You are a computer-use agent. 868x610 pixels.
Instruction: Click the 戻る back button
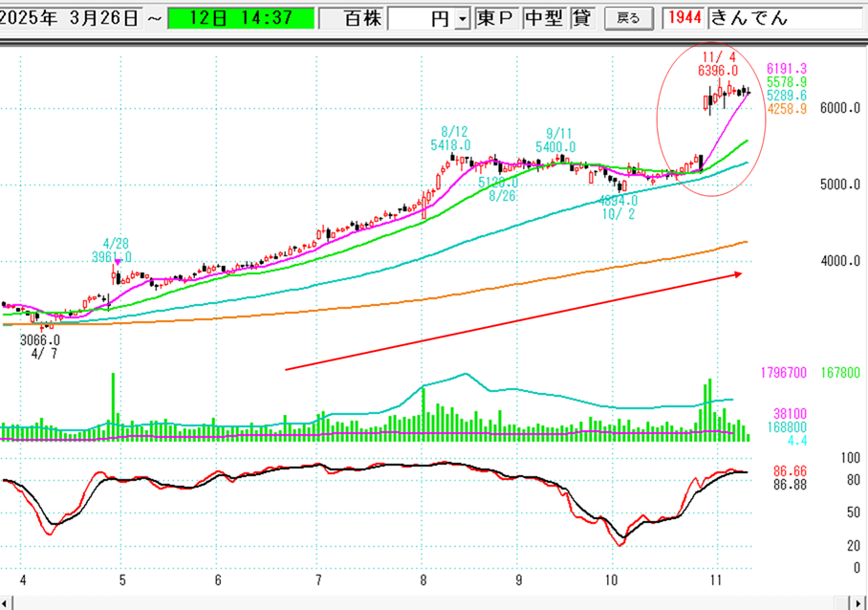[x=629, y=18]
